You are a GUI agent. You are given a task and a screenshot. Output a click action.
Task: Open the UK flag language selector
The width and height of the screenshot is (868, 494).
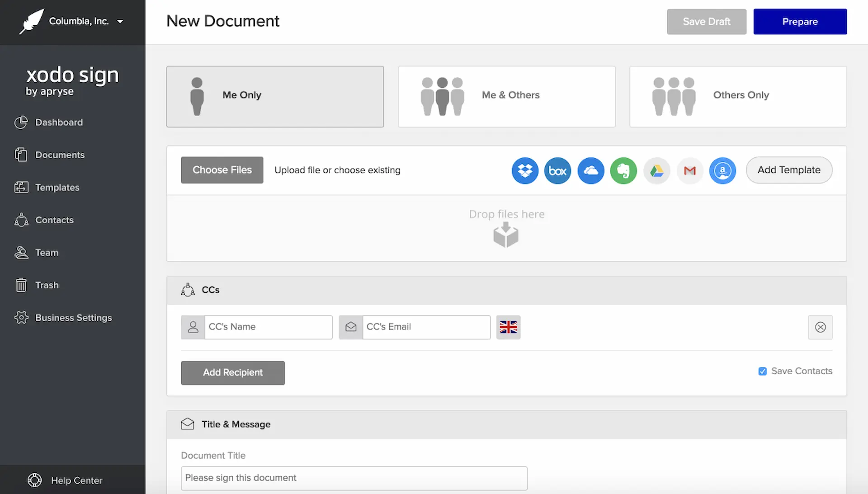pyautogui.click(x=508, y=327)
